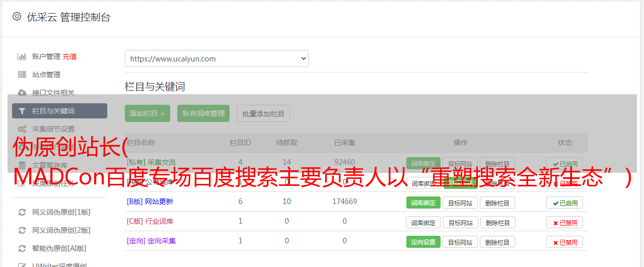Click collected count 92460
This screenshot has height=267, width=644.
344,162
